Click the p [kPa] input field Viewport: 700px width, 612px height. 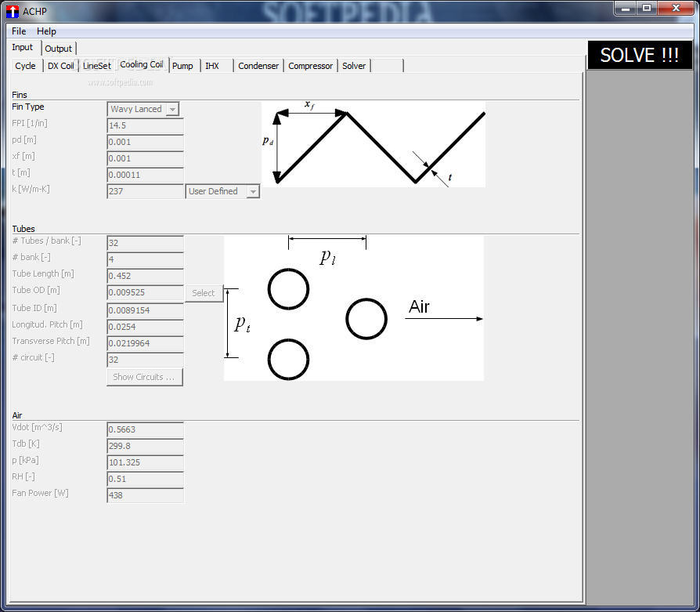point(145,463)
